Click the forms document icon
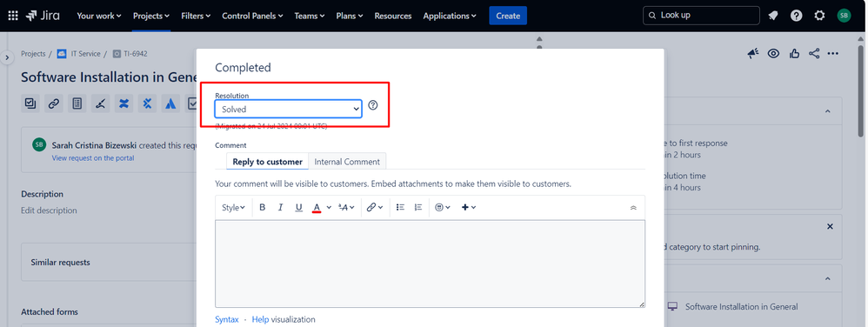The image size is (868, 327). (x=77, y=103)
